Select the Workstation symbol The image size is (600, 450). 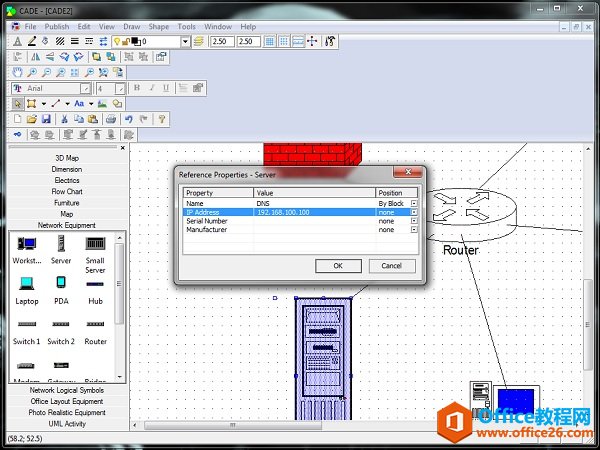click(27, 244)
